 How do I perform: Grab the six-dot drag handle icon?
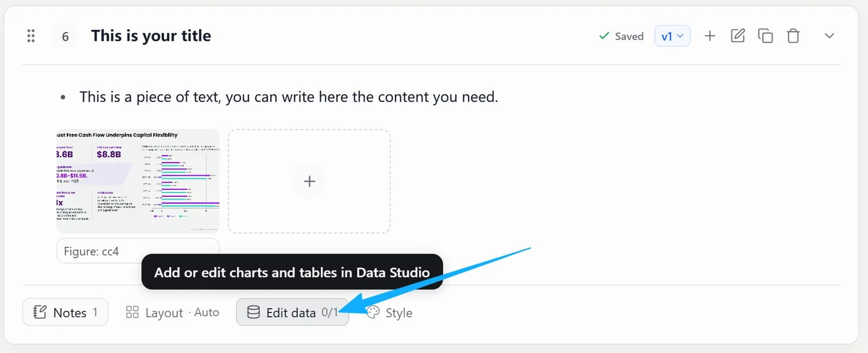[31, 36]
